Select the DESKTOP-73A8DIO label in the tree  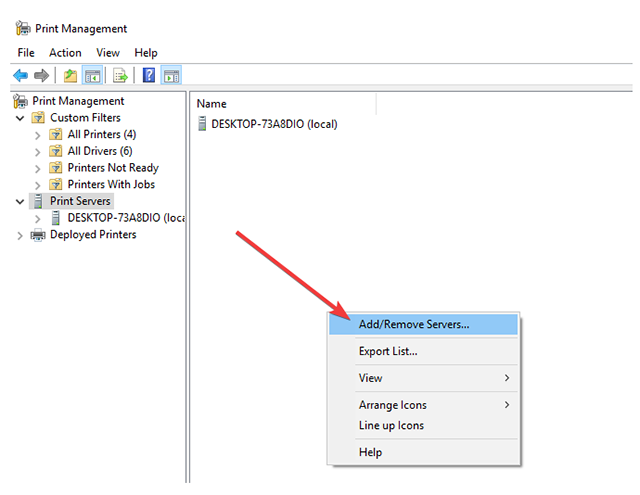click(126, 218)
